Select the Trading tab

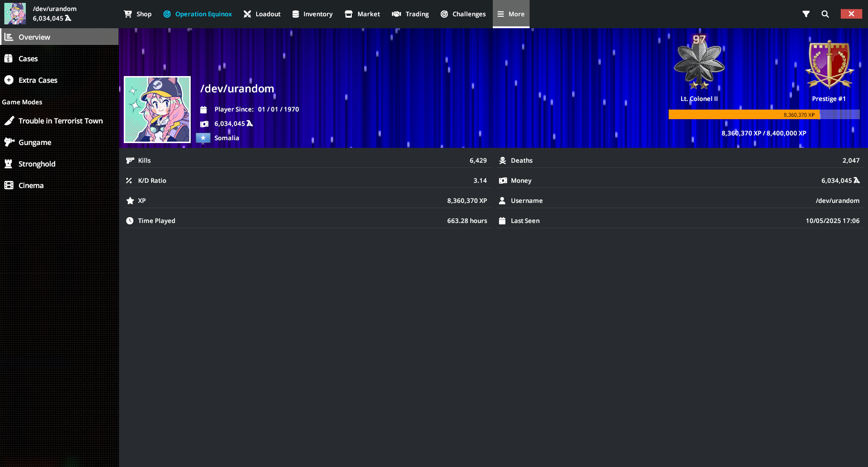411,14
